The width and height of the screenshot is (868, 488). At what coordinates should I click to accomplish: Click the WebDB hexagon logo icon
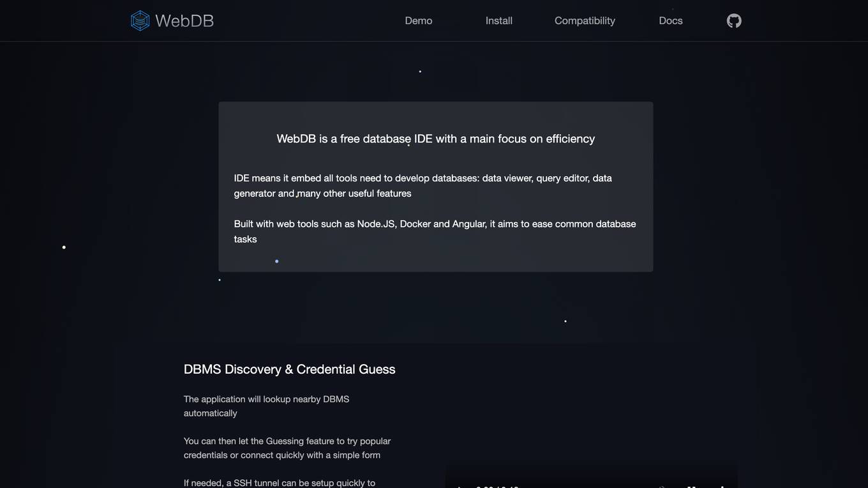pyautogui.click(x=140, y=20)
